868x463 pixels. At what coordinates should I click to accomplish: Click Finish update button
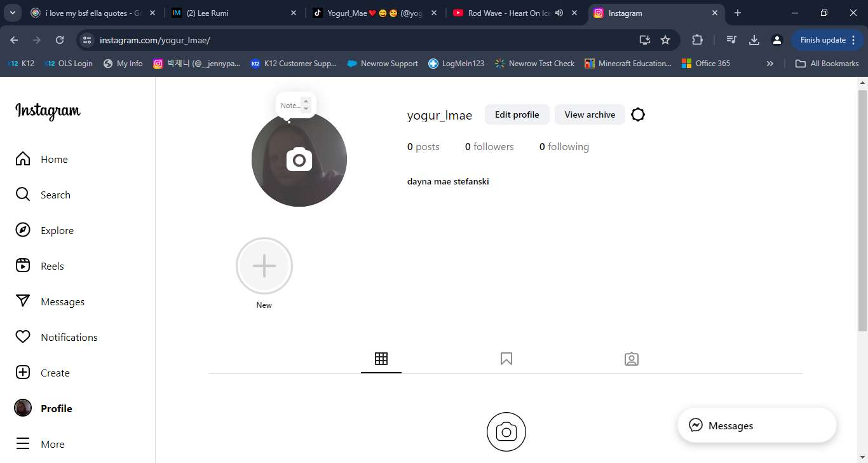pyautogui.click(x=828, y=40)
